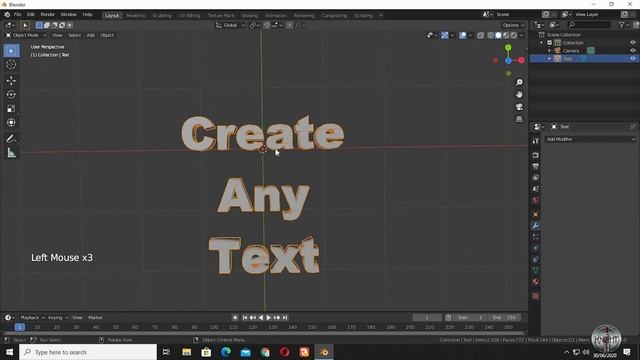The width and height of the screenshot is (640, 360).
Task: Switch to Material Preview shading mode
Action: click(x=506, y=36)
